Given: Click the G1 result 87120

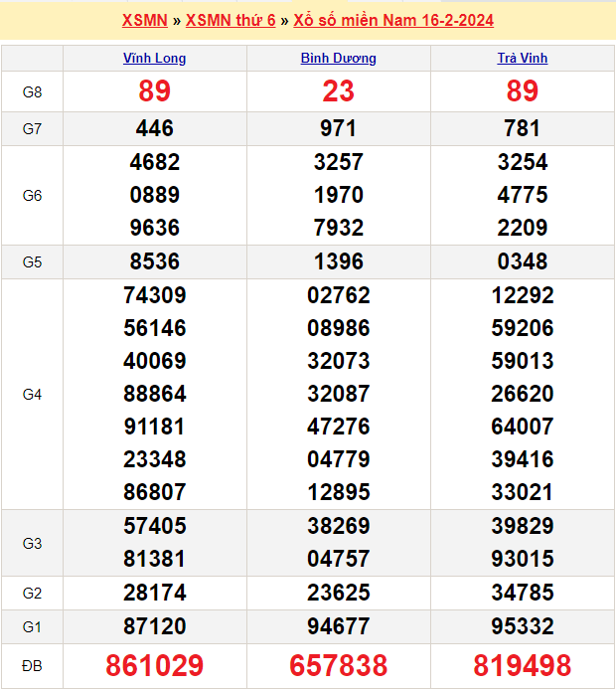Looking at the screenshot, I should [x=154, y=626].
